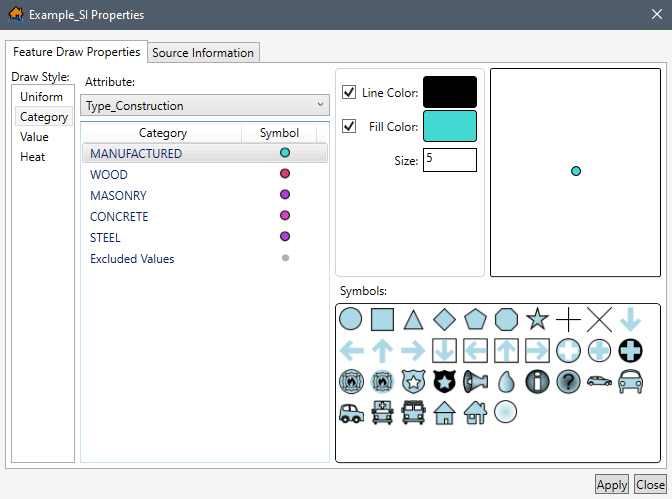Select the MASONRY category row
Viewport: 672px width, 499px height.
[x=205, y=195]
